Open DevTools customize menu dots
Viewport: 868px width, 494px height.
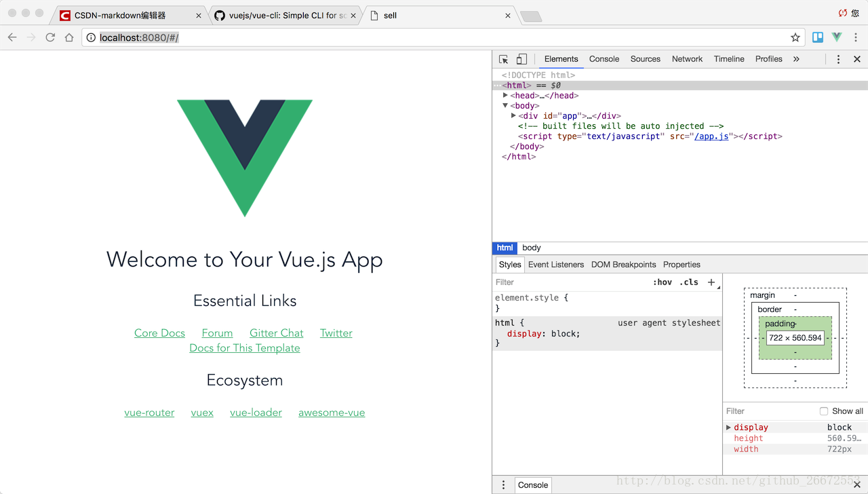(838, 59)
